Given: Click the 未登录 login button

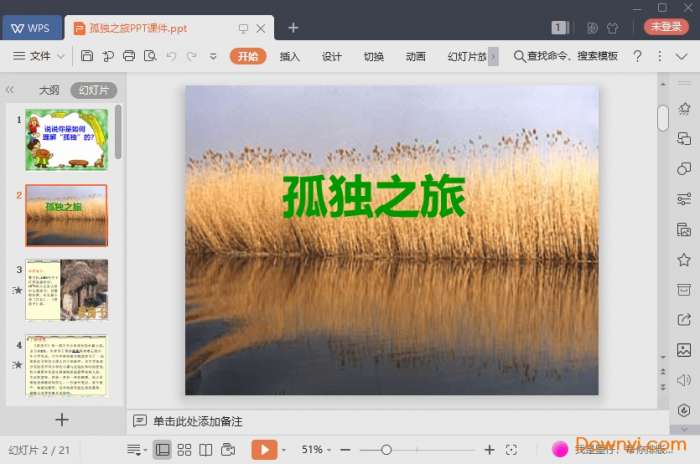Looking at the screenshot, I should [666, 27].
